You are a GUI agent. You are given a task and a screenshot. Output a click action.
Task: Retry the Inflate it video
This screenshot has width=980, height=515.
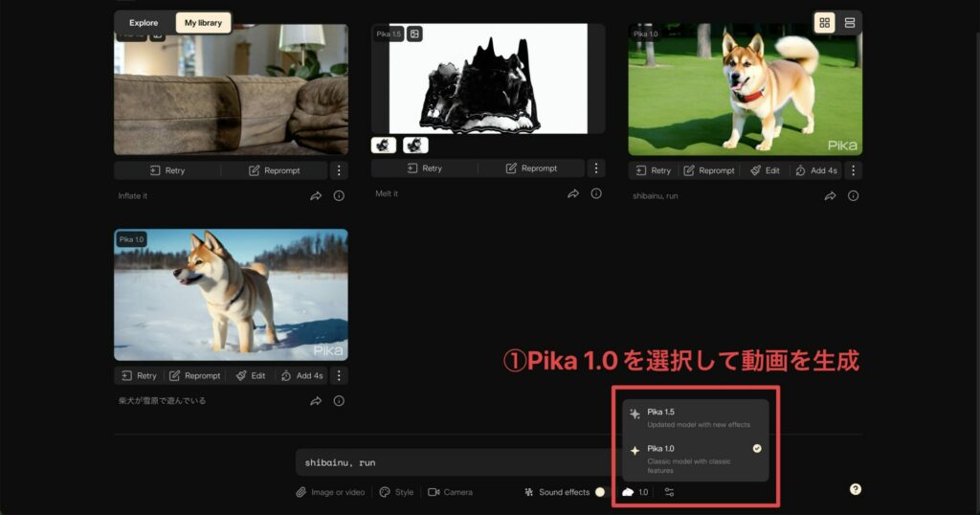click(x=167, y=170)
